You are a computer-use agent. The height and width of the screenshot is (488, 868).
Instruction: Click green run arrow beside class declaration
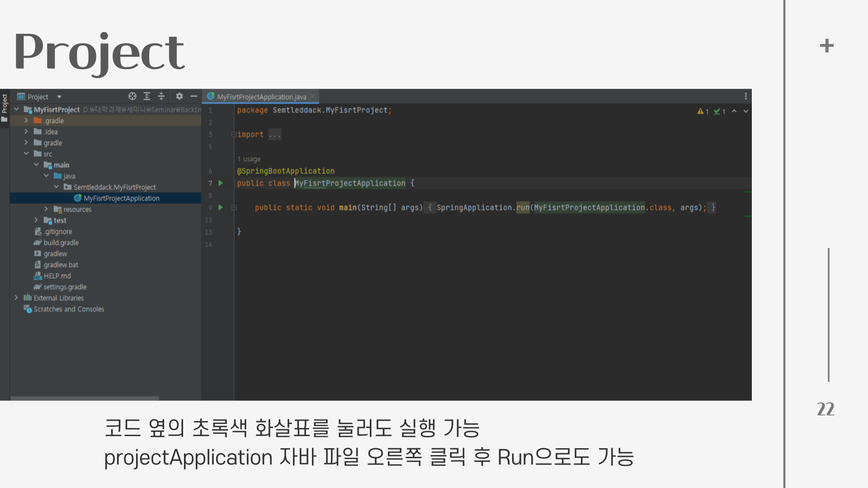tap(221, 183)
